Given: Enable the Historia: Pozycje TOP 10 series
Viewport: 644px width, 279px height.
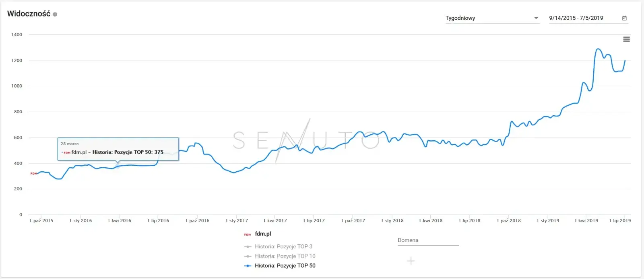Looking at the screenshot, I should coord(285,256).
